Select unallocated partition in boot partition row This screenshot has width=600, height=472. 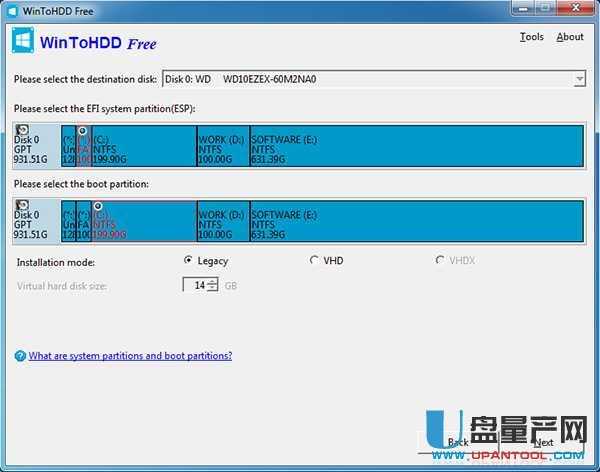coord(68,221)
